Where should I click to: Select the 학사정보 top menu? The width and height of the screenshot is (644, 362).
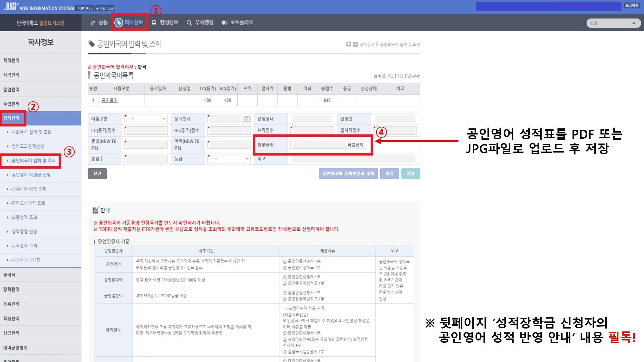coord(129,23)
